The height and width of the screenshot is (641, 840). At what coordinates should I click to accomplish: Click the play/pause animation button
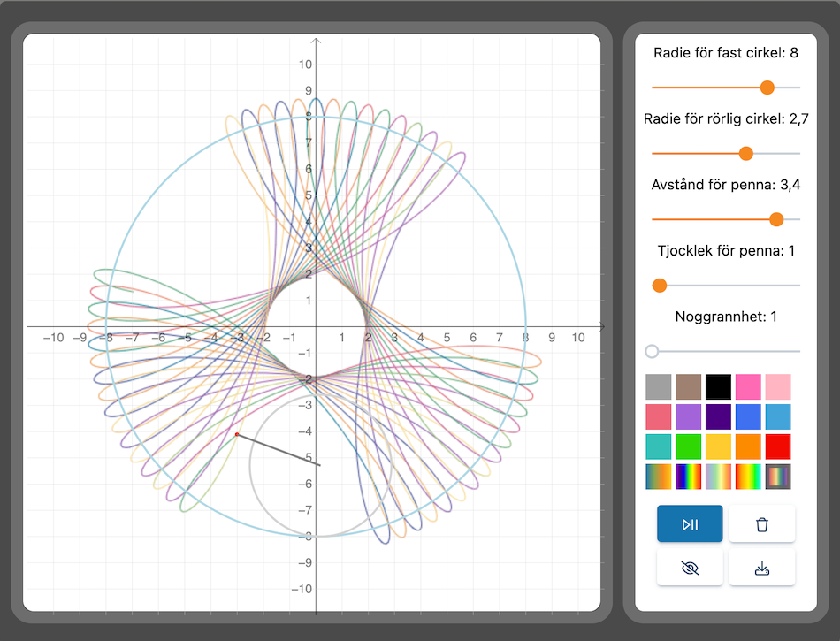pyautogui.click(x=690, y=523)
